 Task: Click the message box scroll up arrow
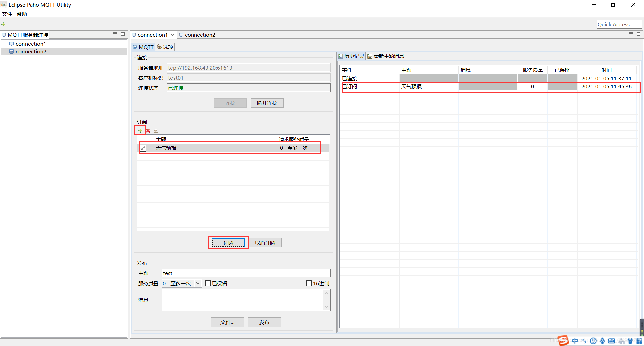click(327, 293)
